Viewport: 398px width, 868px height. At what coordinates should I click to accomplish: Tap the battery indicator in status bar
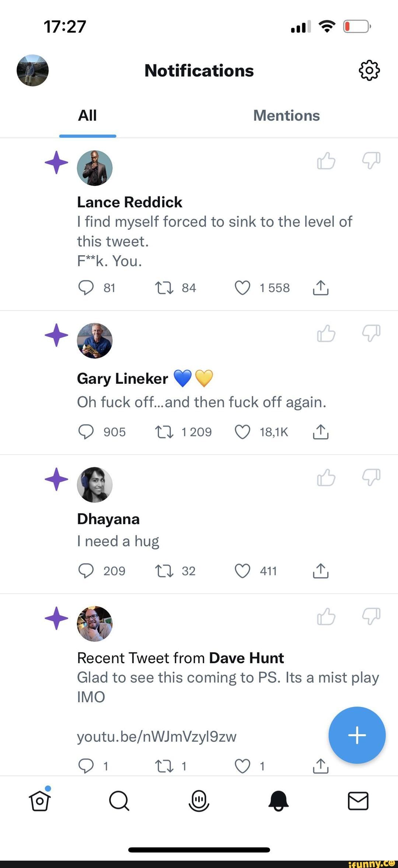pos(356,26)
